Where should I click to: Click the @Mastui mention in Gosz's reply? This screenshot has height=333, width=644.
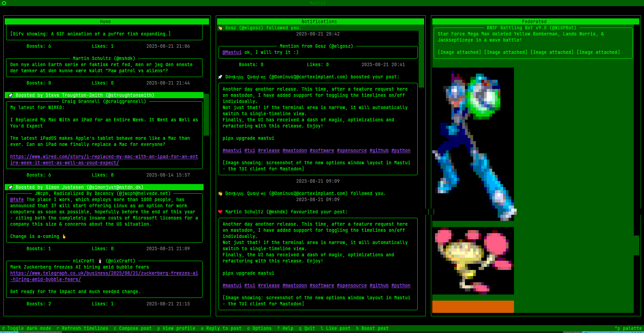[x=232, y=52]
